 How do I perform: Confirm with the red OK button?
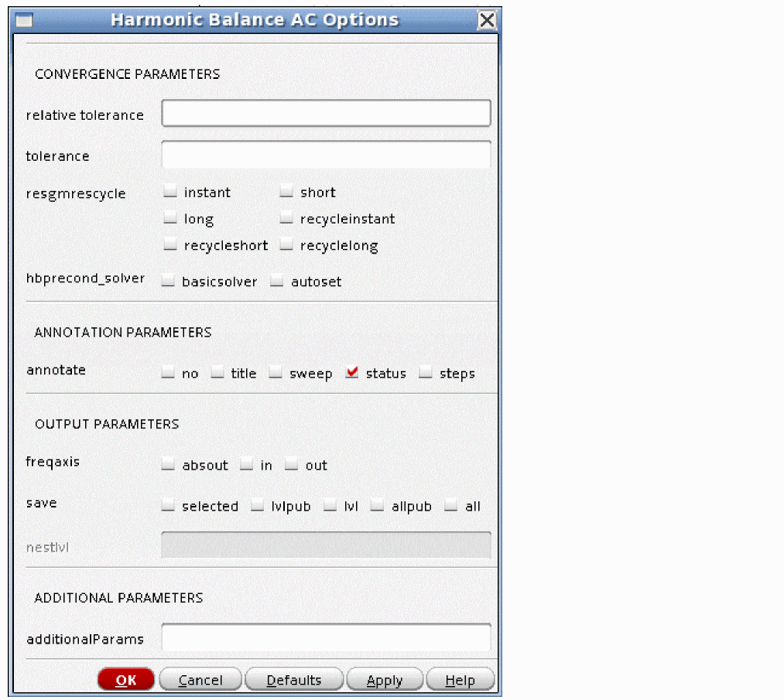[126, 680]
